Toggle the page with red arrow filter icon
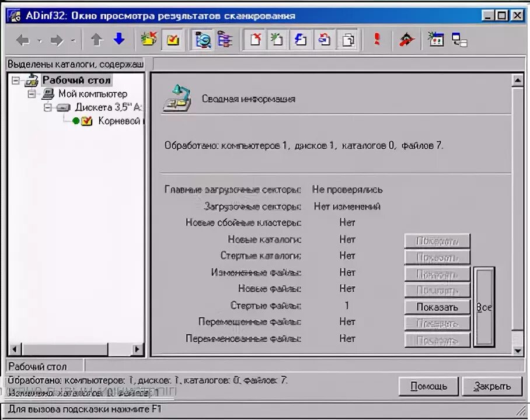The height and width of the screenshot is (420, 530). coord(324,40)
